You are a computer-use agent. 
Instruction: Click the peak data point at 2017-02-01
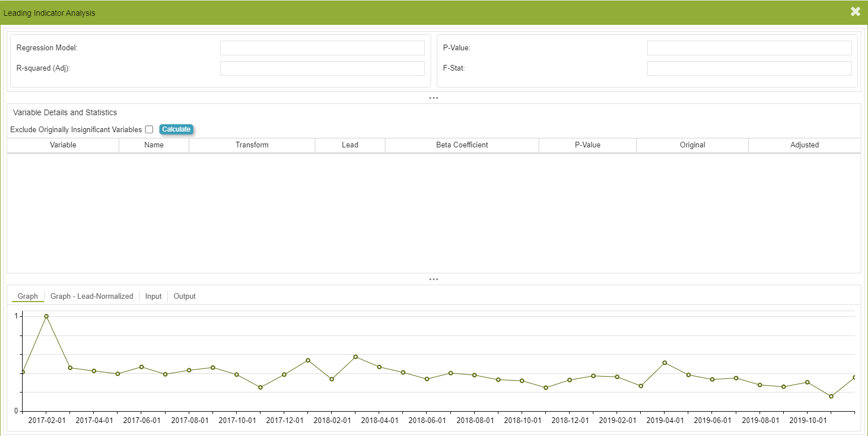click(46, 316)
